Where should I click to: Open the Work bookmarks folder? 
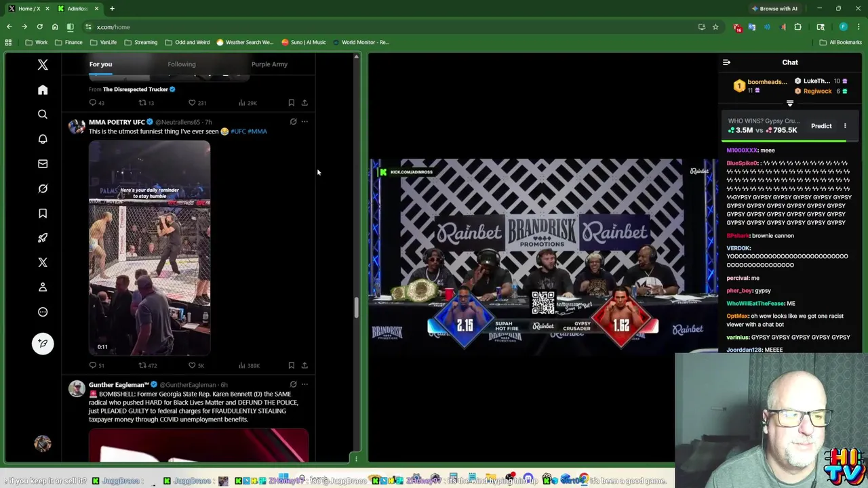point(36,42)
